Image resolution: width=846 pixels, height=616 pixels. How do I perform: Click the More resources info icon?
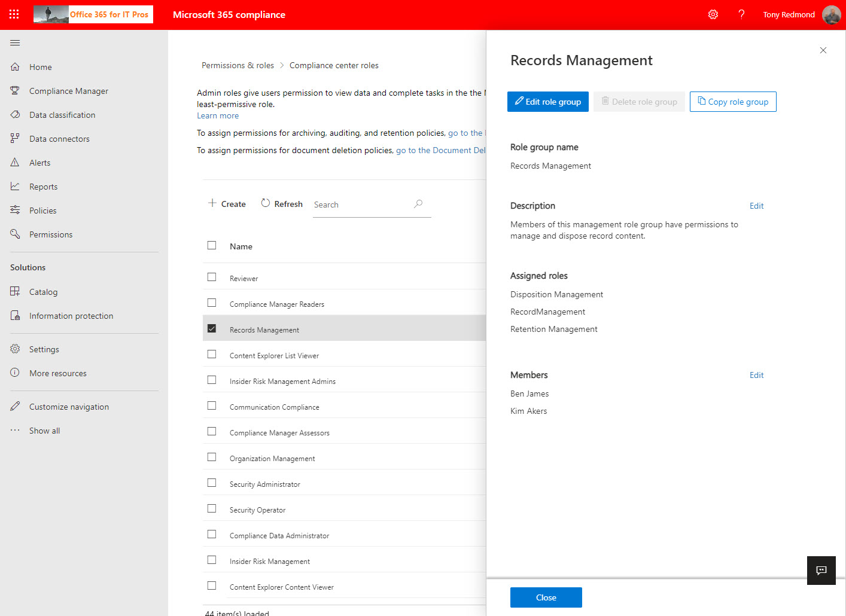pyautogui.click(x=15, y=373)
